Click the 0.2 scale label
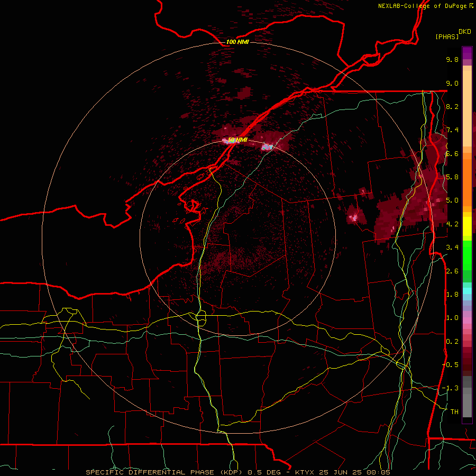476x476 pixels. 452,342
